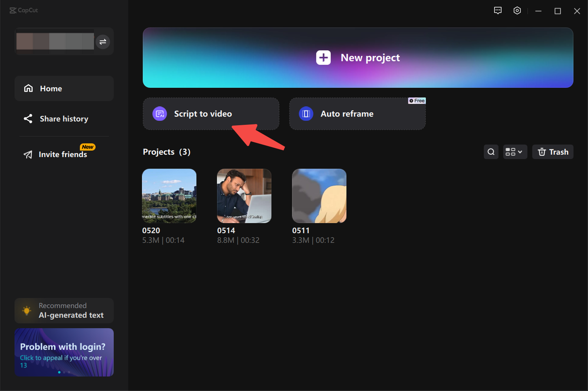Screen dimensions: 588x391
Task: Click the CapCut logo icon
Action: pos(13,10)
